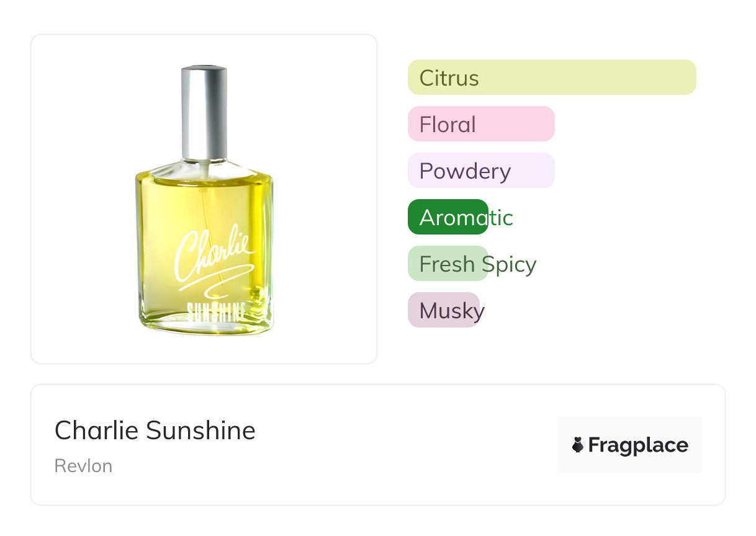Click the word Spicy beyond the green bar
The height and width of the screenshot is (536, 756).
click(512, 264)
